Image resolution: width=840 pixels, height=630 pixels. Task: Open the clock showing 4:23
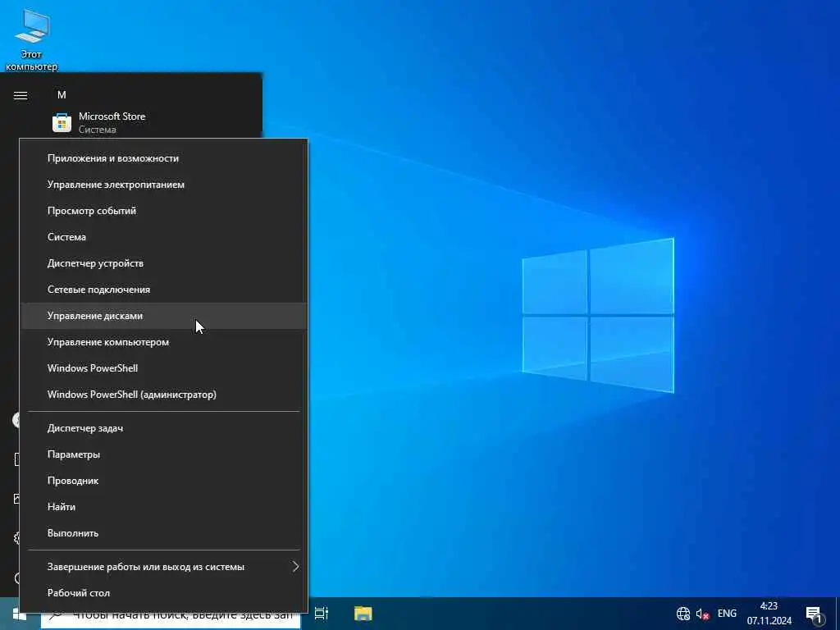tap(769, 614)
